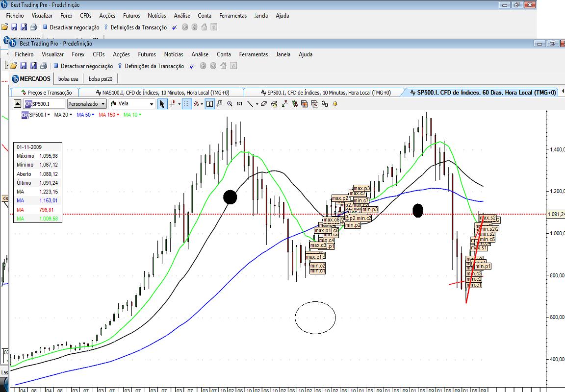
Task: Click the tab scroll left arrow
Action: tap(563, 92)
